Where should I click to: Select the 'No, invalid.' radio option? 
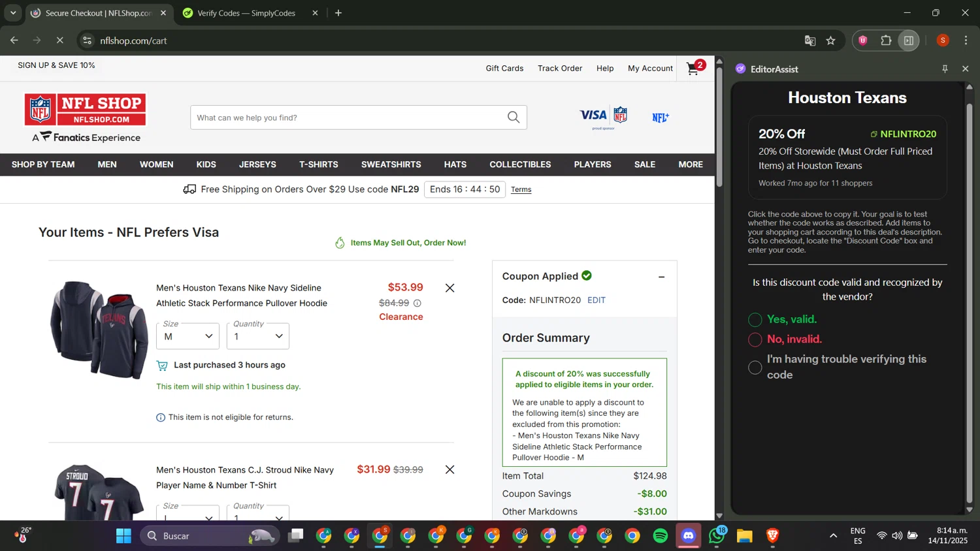coord(755,339)
